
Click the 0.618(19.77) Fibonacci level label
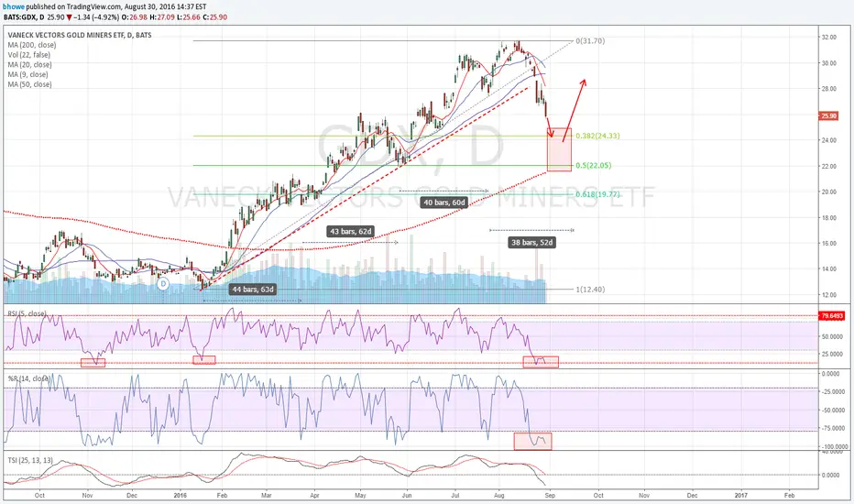coord(597,194)
